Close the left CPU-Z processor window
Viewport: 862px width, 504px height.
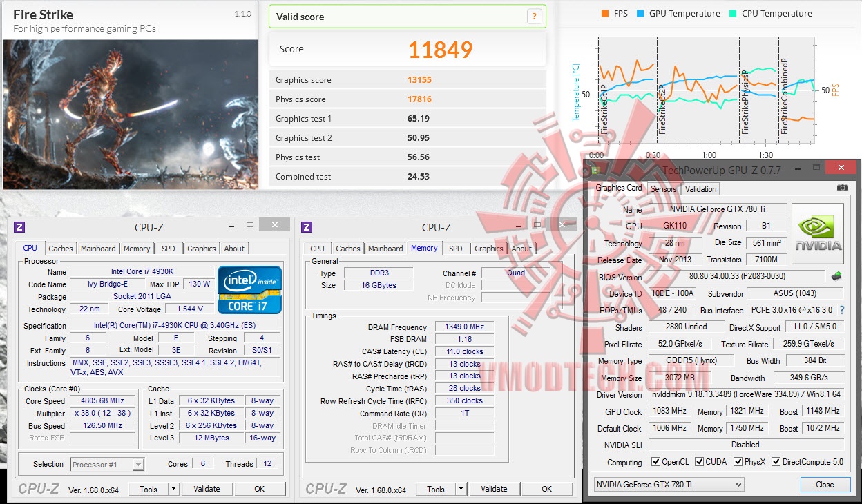[275, 225]
